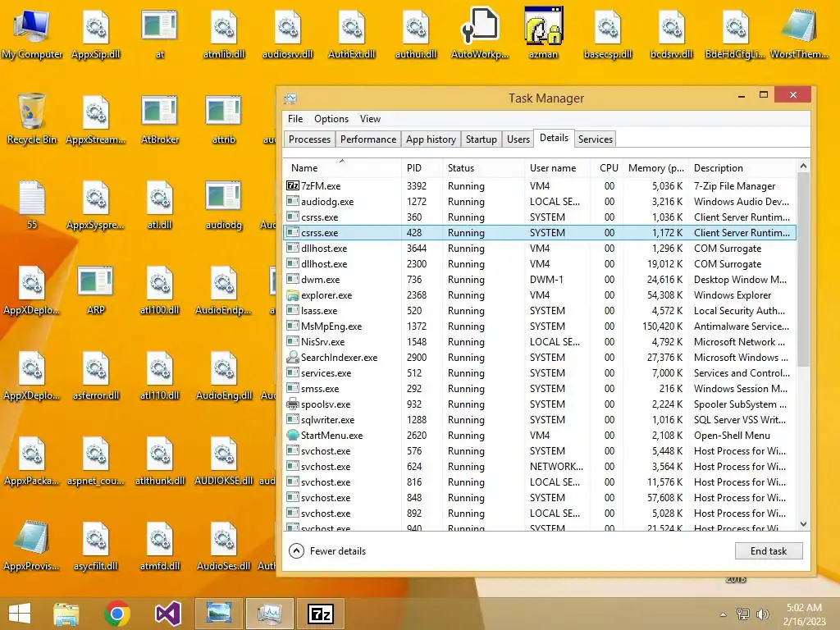840x630 pixels.
Task: Select the MsMpEng.exe process row
Action: (540, 326)
